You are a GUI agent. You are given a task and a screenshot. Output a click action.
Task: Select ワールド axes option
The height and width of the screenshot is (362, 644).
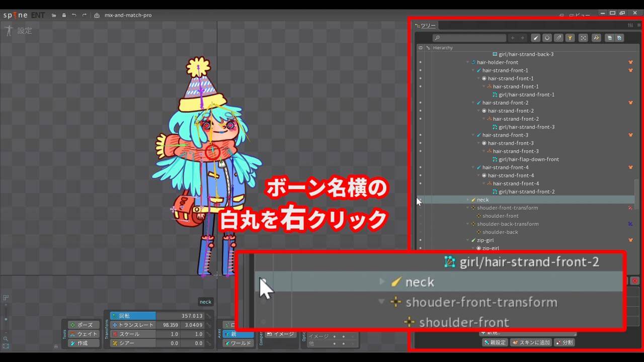238,343
